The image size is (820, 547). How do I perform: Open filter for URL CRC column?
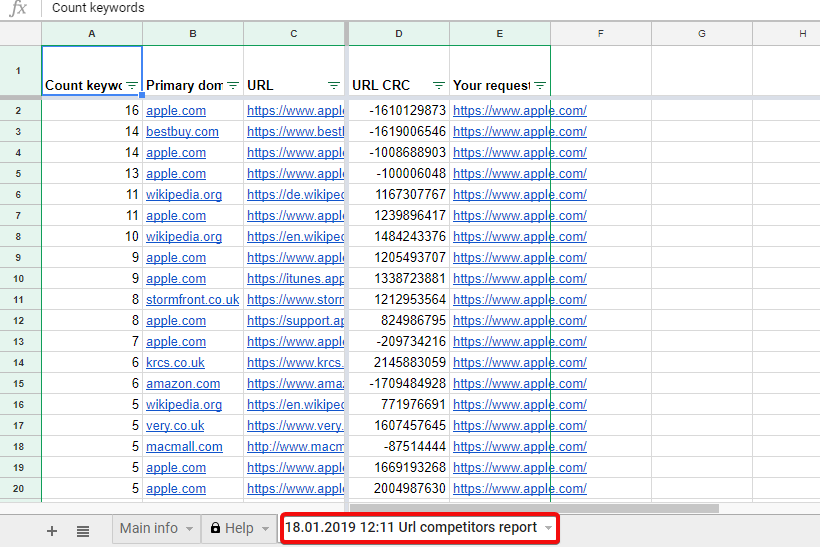pos(439,85)
